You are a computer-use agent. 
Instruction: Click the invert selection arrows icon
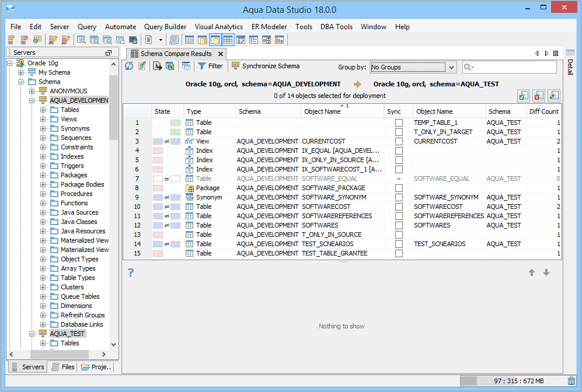pyautogui.click(x=554, y=96)
